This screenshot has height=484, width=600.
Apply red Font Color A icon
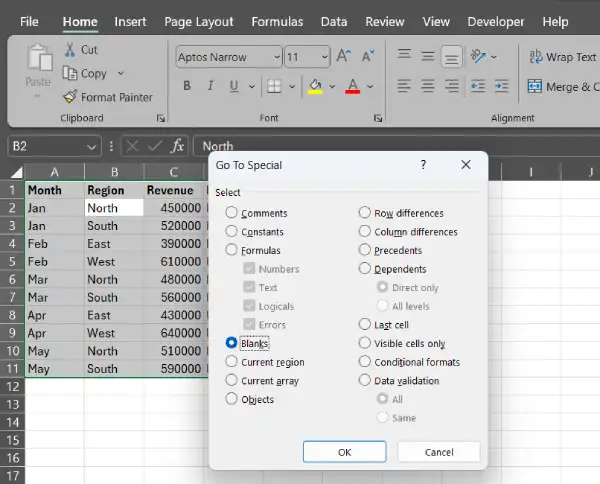[352, 86]
